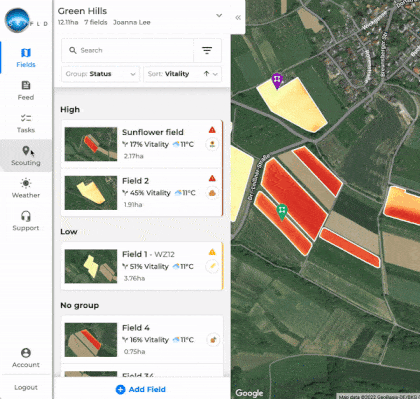Expand the Green Hills farm dropdown
This screenshot has width=420, height=399.
click(x=219, y=16)
